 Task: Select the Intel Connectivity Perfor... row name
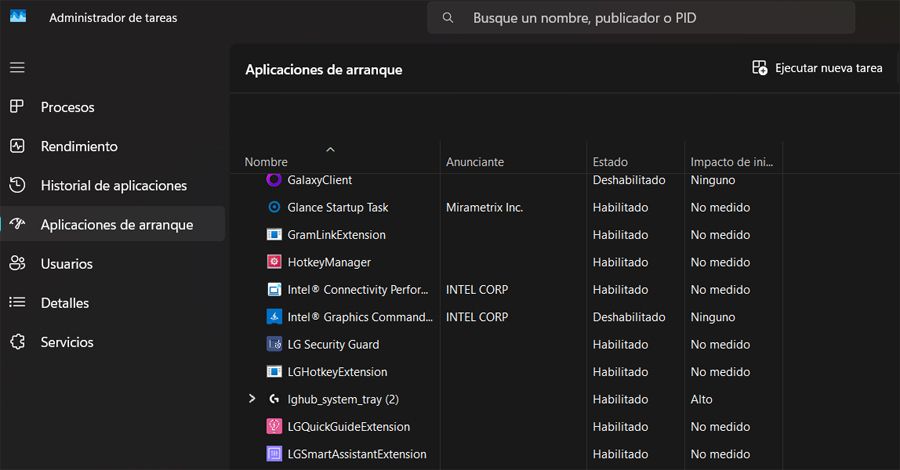[358, 290]
